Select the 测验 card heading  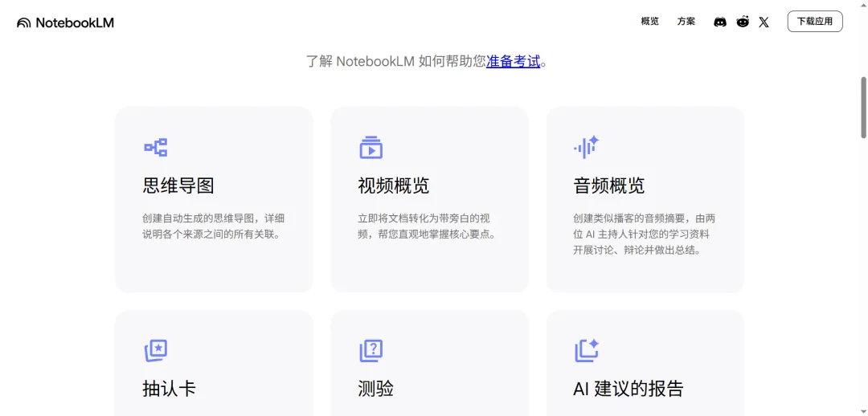pos(376,389)
